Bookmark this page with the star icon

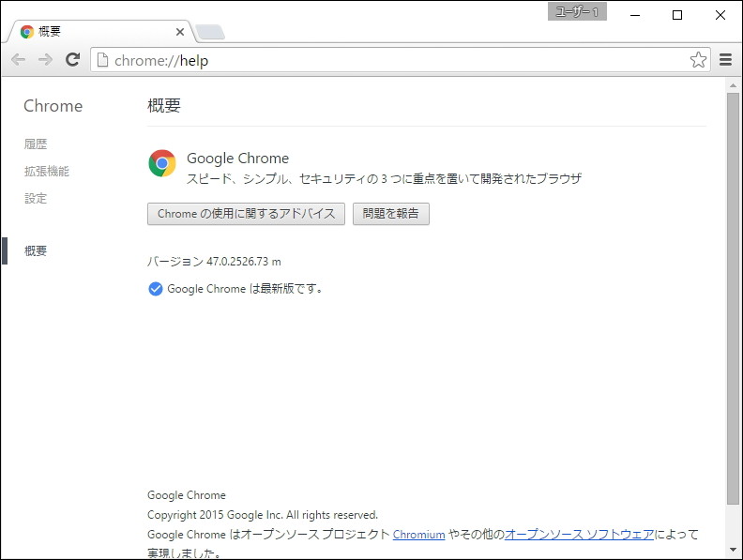point(698,60)
